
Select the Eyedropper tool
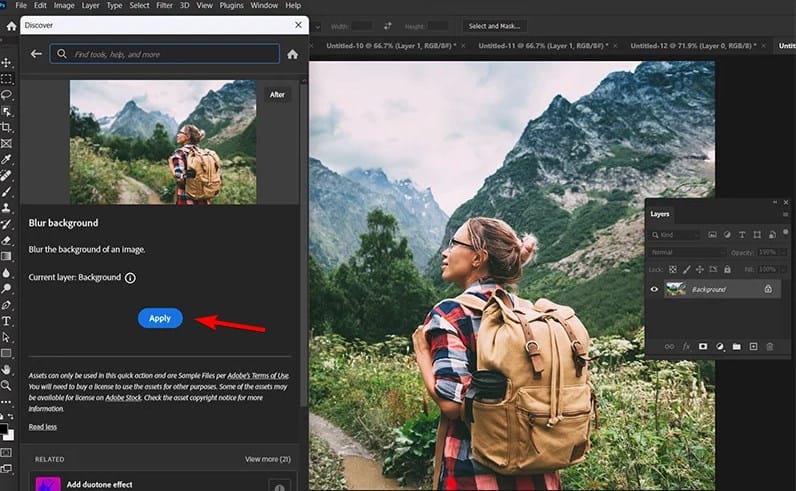pyautogui.click(x=7, y=160)
